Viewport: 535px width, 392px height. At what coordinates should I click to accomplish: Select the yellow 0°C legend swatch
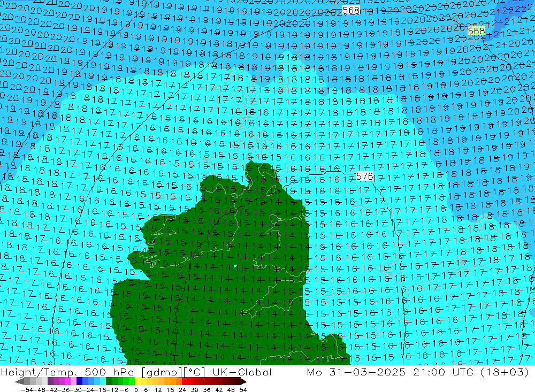tap(138, 381)
